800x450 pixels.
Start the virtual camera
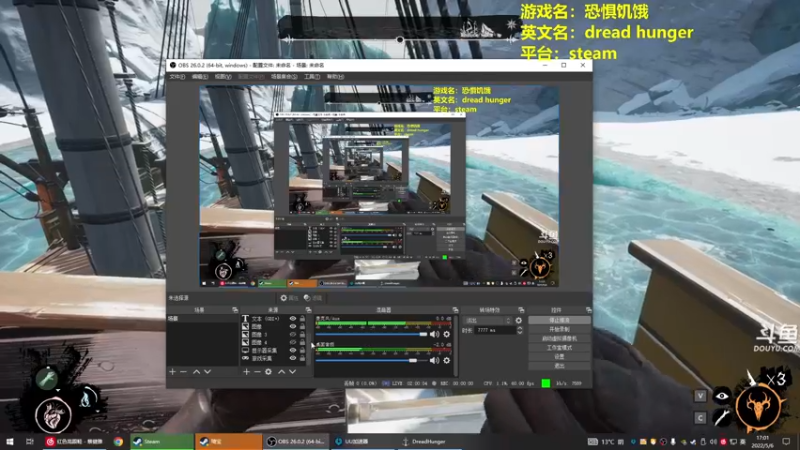[x=559, y=338]
